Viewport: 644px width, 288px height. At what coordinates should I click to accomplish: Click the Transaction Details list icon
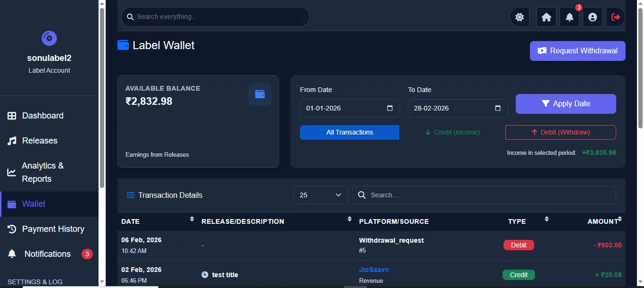[x=131, y=195]
